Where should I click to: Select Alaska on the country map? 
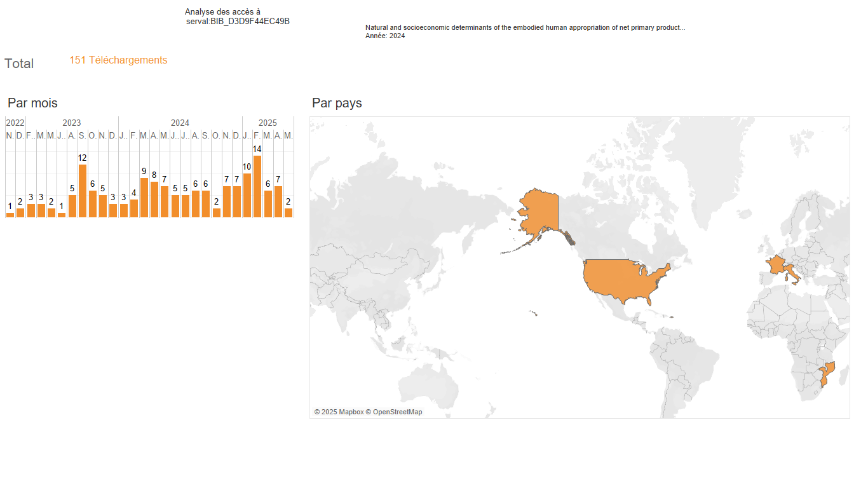539,213
